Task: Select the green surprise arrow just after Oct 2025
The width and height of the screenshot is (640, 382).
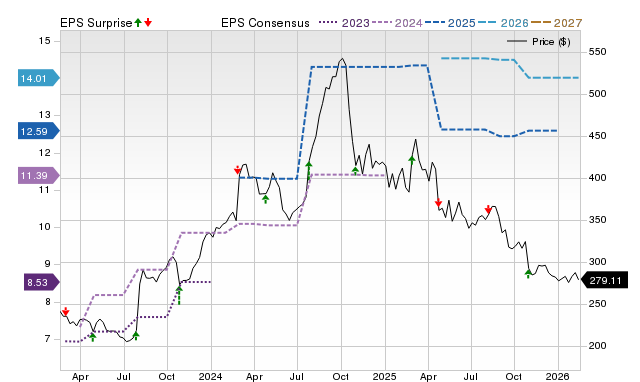Action: tap(528, 273)
